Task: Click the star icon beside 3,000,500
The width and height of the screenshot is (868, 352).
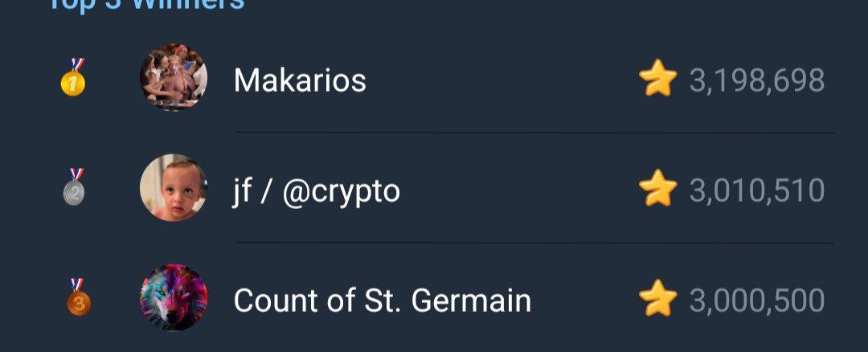Action: tap(657, 300)
